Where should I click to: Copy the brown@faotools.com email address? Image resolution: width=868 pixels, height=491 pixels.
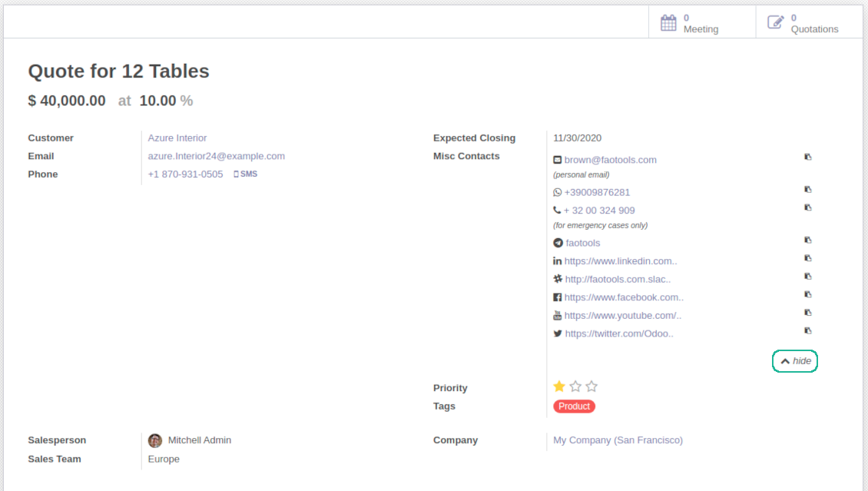coord(807,157)
